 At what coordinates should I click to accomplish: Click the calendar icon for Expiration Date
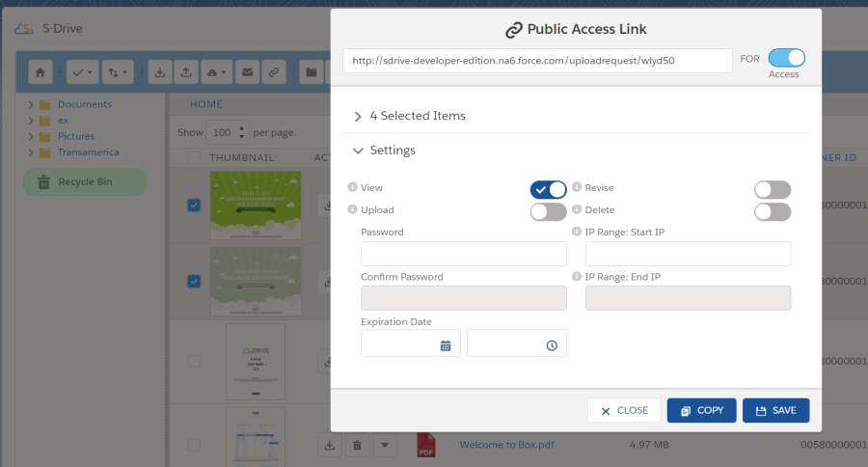(x=446, y=344)
